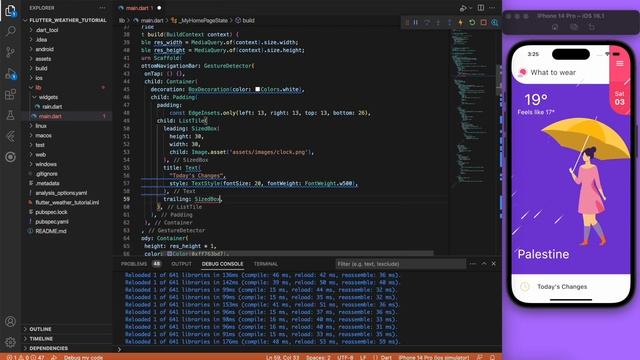Open the run or debug dropdown arrow
Viewport: 640px width, 360px height.
click(470, 8)
